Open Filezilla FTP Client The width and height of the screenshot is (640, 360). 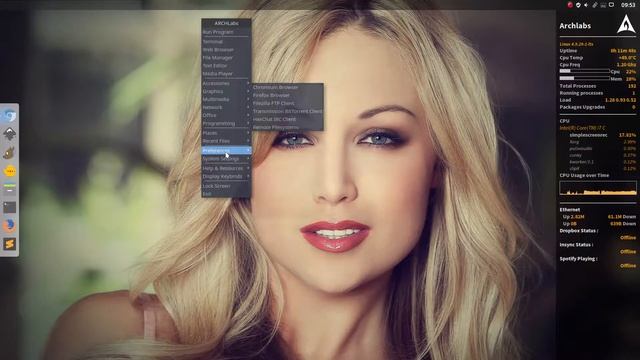[x=287, y=103]
